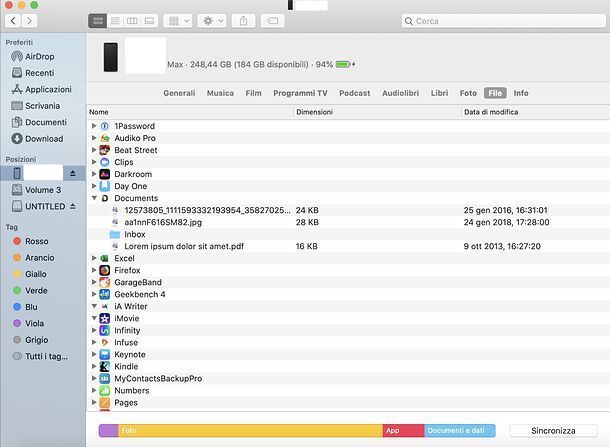Select the Day One app icon
610x447 pixels.
(105, 186)
